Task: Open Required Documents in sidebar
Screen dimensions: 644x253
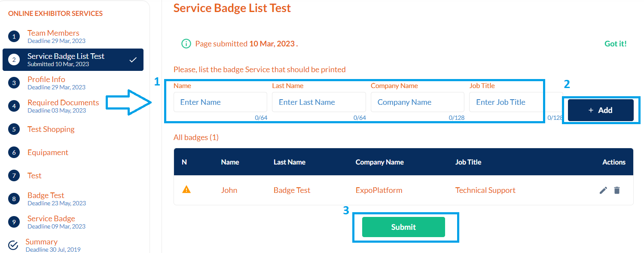Action: tap(63, 103)
